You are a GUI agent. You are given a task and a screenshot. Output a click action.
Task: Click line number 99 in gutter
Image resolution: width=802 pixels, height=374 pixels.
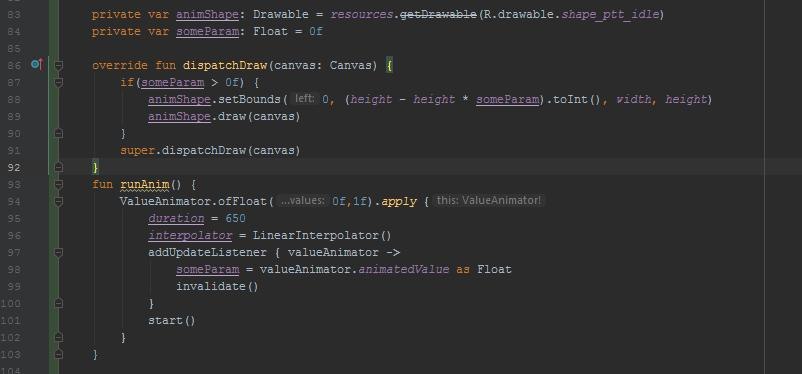[x=14, y=287]
